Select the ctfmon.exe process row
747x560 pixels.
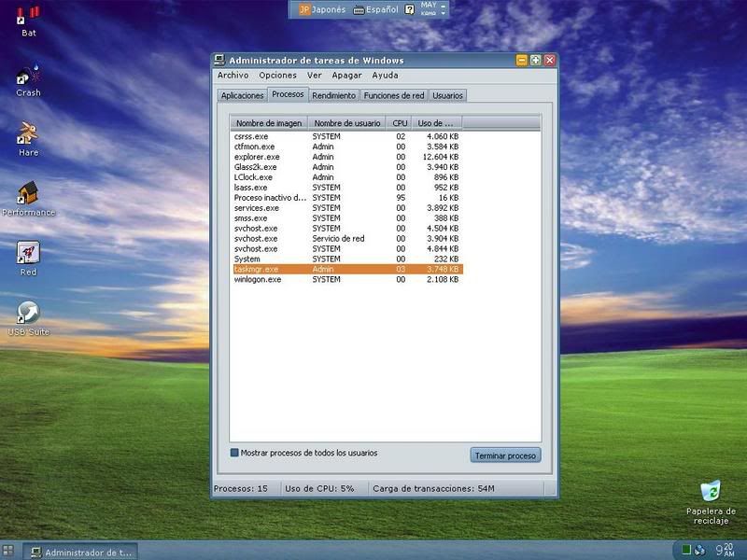pyautogui.click(x=346, y=147)
